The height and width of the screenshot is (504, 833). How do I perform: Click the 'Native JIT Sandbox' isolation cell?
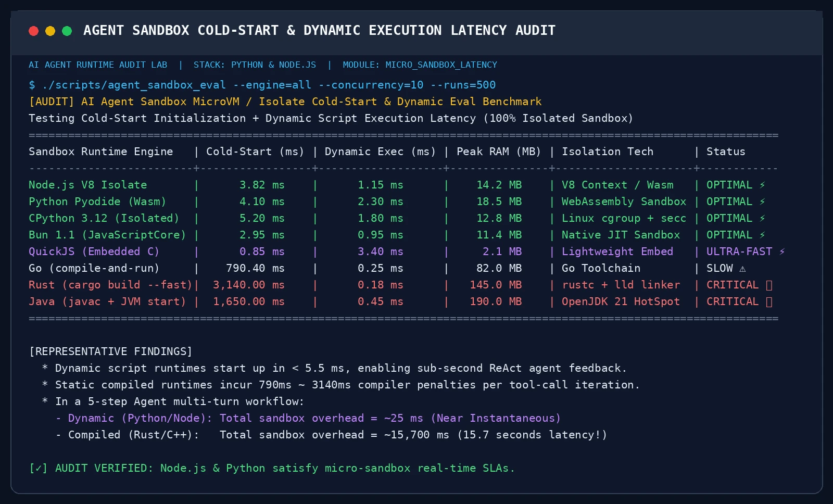(621, 235)
